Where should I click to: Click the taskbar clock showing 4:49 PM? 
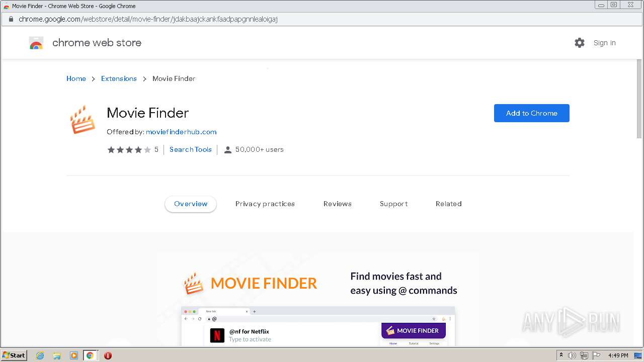[x=618, y=355]
